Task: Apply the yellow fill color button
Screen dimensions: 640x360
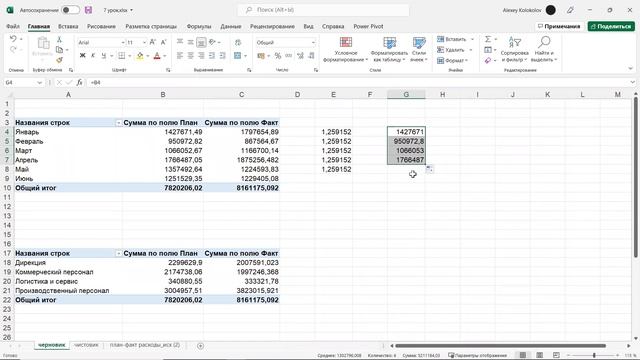Action: 140,56
